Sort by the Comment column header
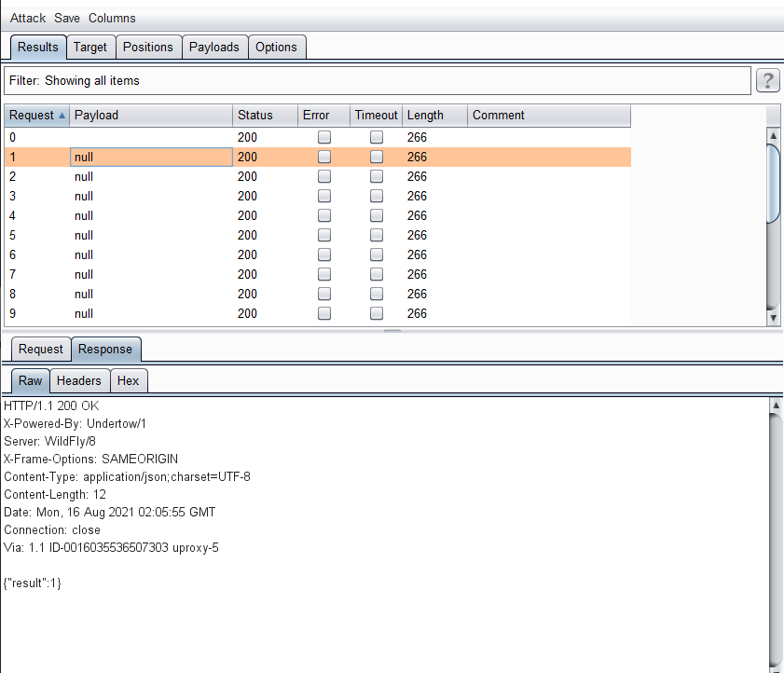784x673 pixels. pyautogui.click(x=548, y=116)
